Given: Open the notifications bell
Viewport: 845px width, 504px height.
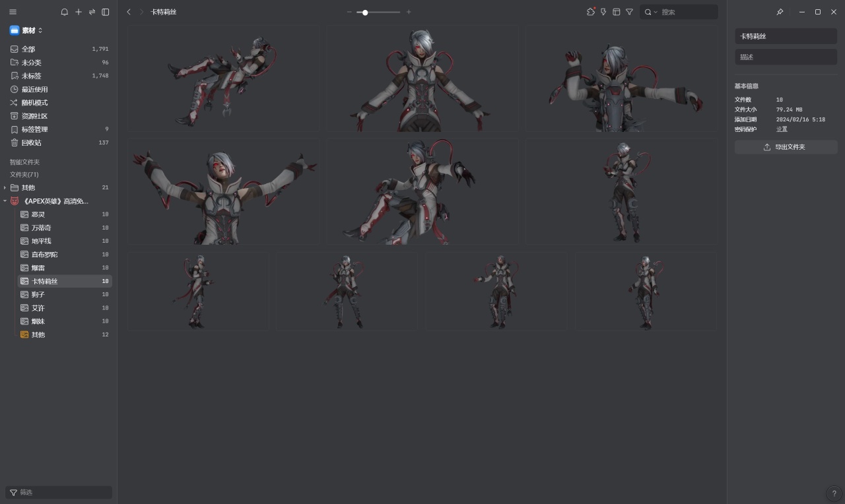Looking at the screenshot, I should [x=64, y=12].
